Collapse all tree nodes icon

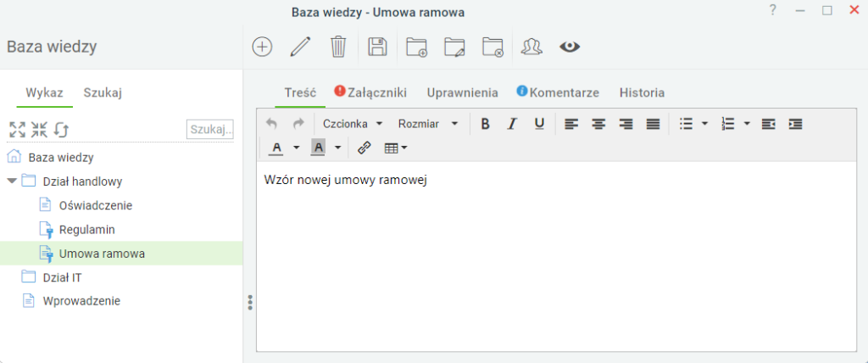tap(39, 130)
